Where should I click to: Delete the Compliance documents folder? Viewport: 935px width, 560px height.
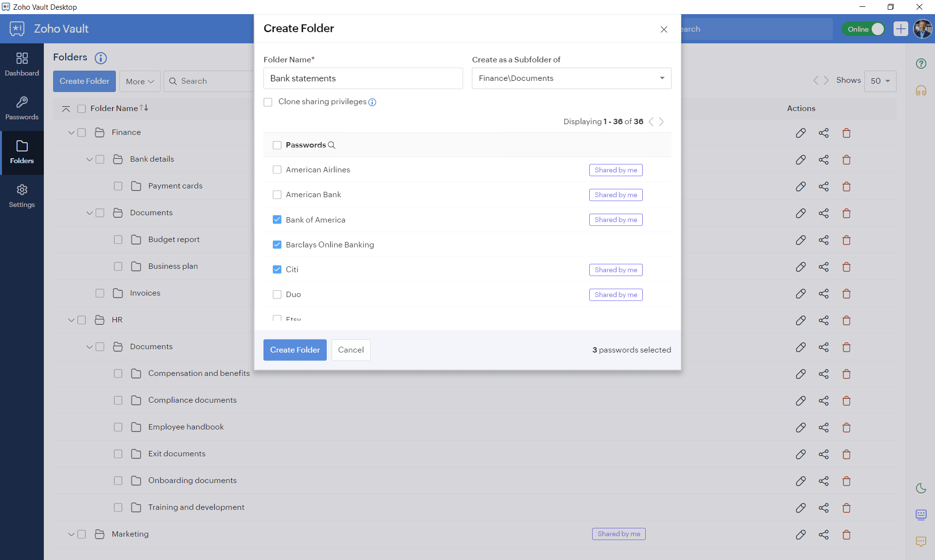[846, 401]
